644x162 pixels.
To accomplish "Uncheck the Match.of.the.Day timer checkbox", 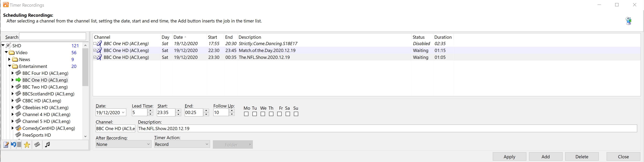I will 95,50.
